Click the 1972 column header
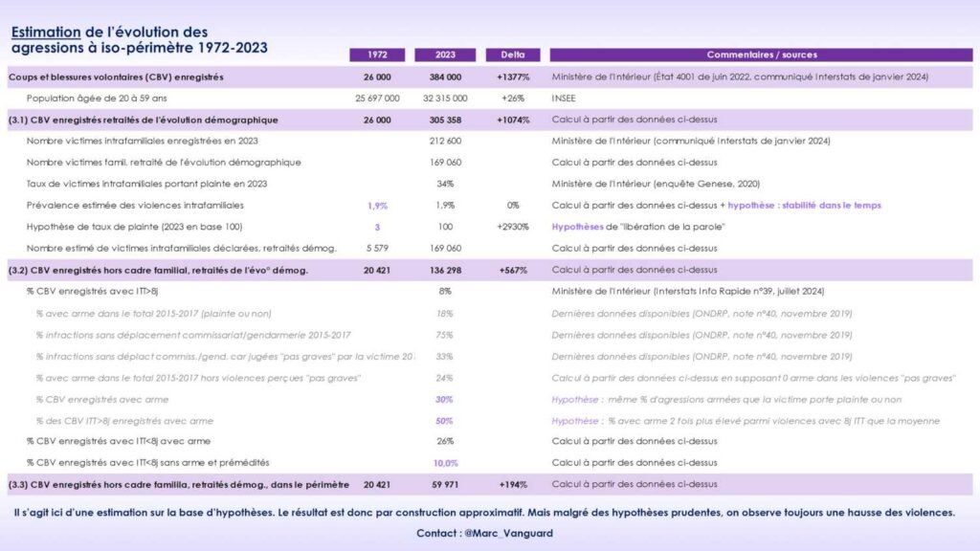 377,55
